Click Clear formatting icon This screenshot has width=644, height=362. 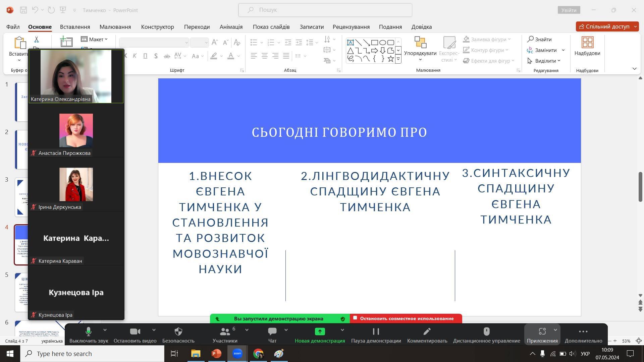237,42
